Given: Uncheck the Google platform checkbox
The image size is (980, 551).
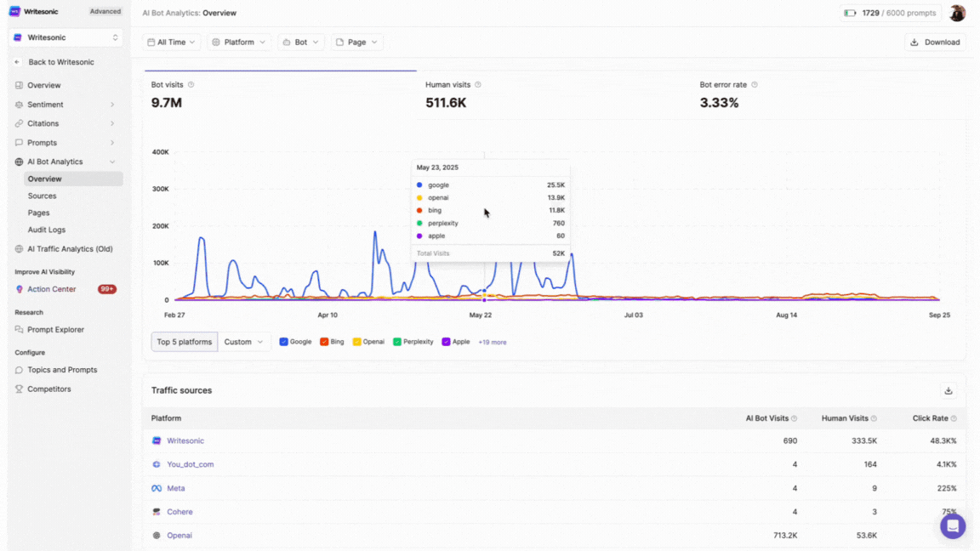Looking at the screenshot, I should 284,342.
